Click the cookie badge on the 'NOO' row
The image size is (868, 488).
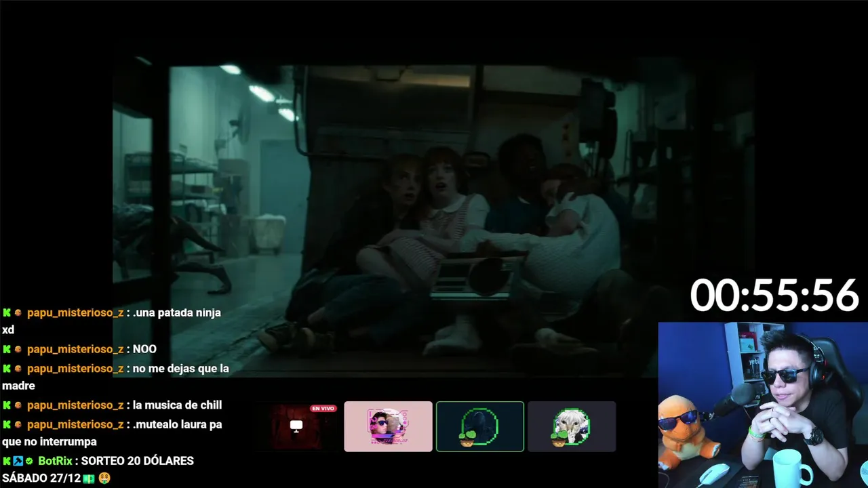(x=18, y=350)
